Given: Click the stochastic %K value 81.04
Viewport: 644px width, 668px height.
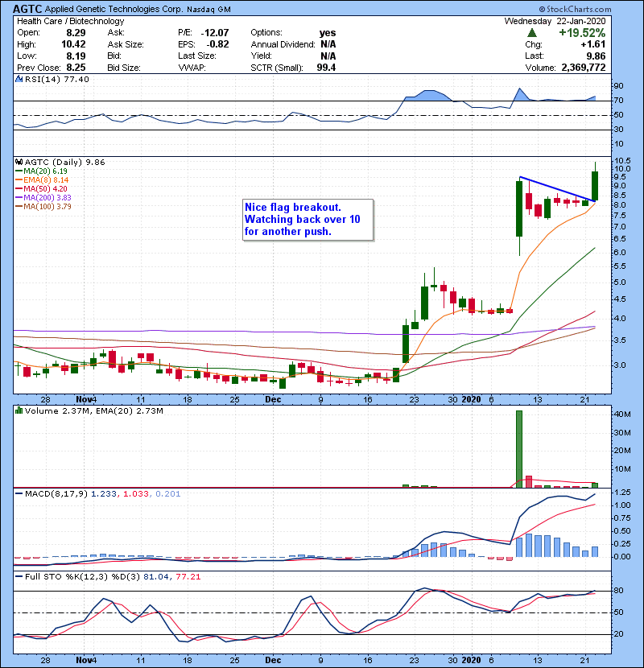Looking at the screenshot, I should (x=156, y=576).
